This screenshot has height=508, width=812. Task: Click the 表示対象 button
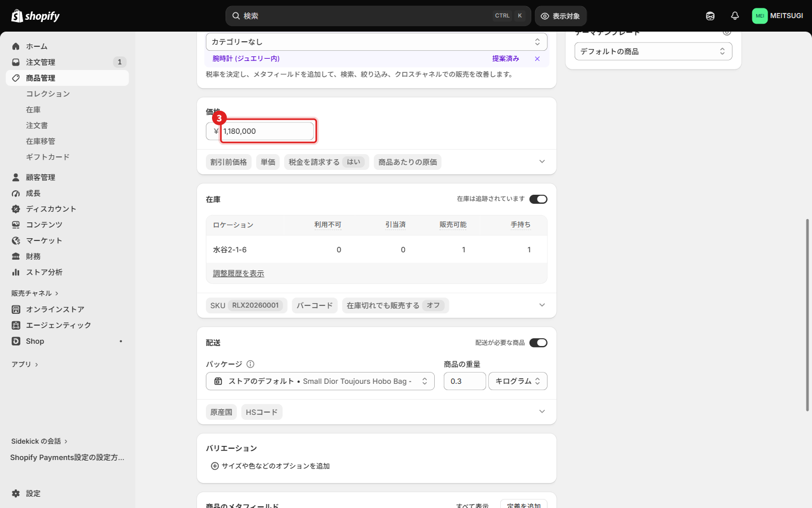point(561,16)
